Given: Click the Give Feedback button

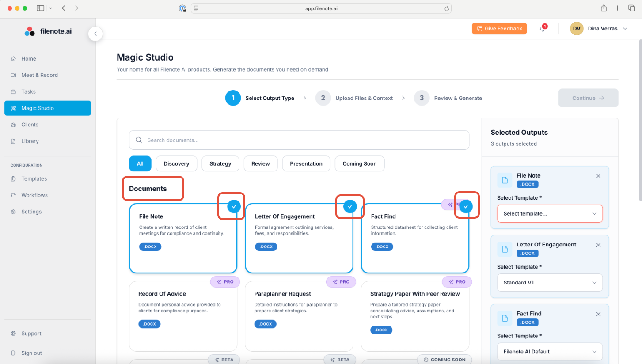Looking at the screenshot, I should click(499, 29).
